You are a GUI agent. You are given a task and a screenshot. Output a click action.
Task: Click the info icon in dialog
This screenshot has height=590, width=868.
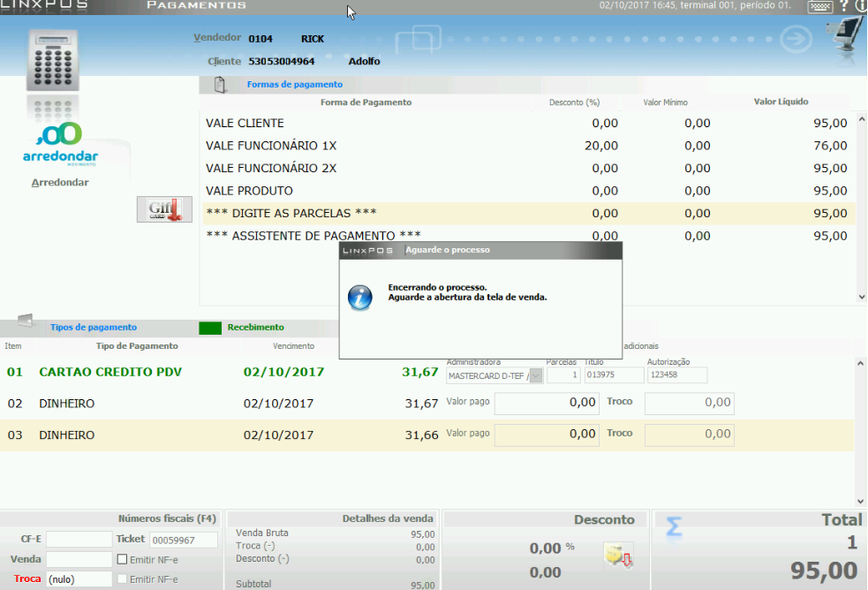pos(359,298)
